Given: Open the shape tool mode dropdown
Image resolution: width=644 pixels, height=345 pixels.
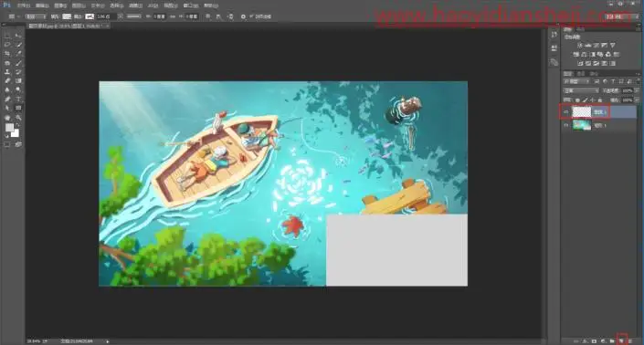Looking at the screenshot, I should click(x=36, y=16).
